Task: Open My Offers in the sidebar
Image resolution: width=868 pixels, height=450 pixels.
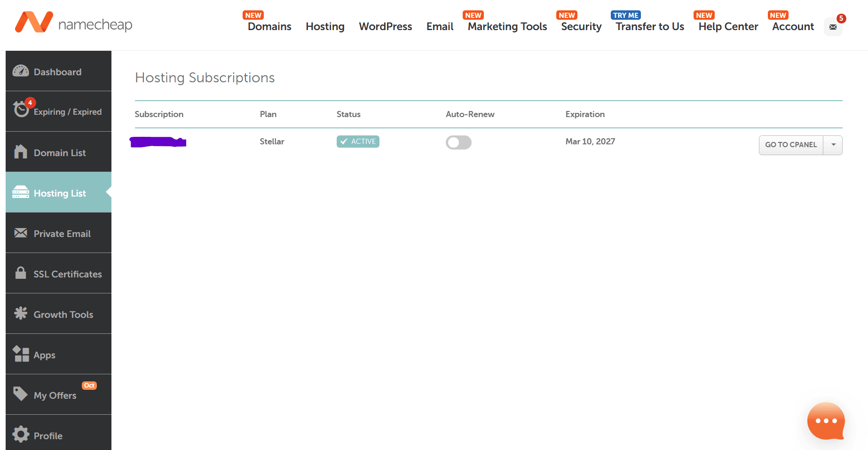Action: pyautogui.click(x=58, y=395)
